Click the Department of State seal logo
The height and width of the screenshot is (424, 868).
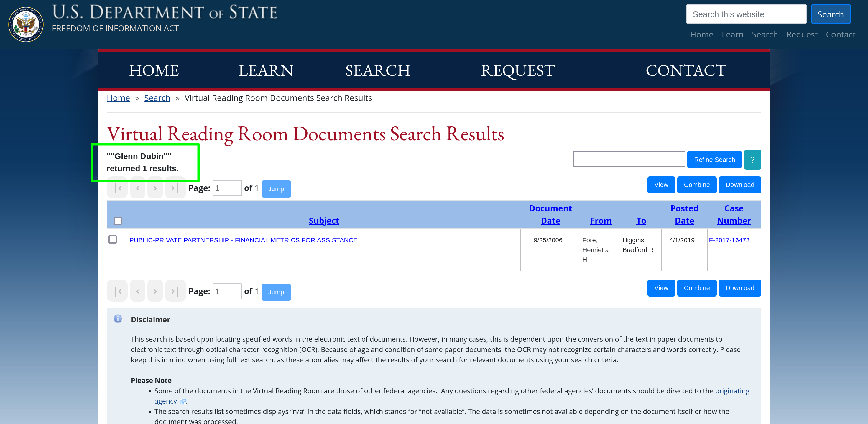(26, 24)
